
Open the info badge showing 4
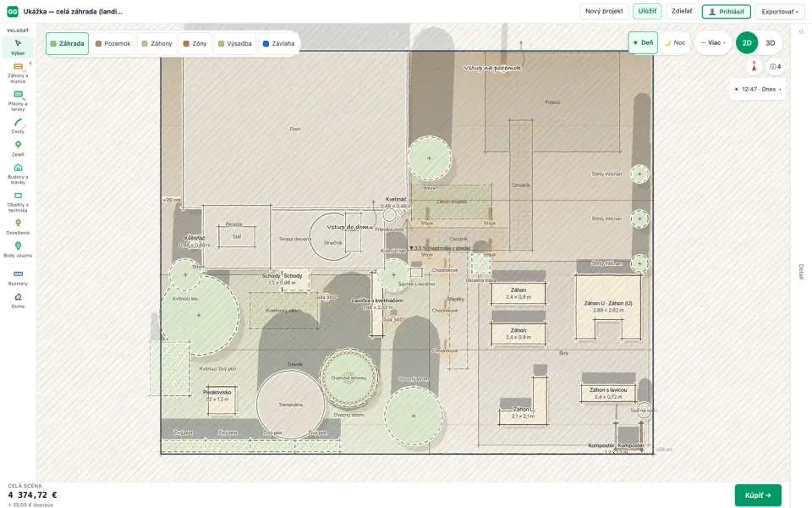point(776,66)
